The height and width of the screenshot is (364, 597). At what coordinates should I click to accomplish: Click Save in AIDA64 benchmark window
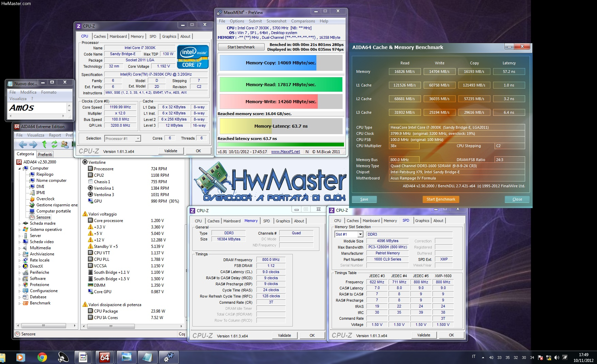(x=364, y=199)
